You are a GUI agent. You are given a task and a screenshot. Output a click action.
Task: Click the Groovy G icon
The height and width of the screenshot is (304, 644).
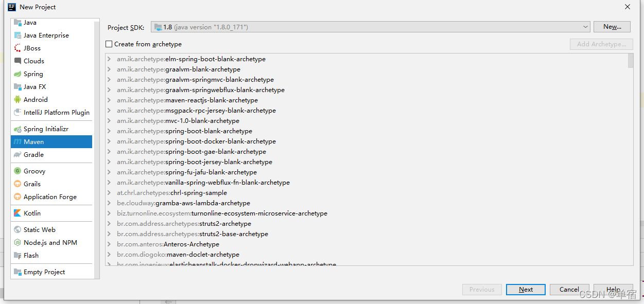[x=18, y=171]
